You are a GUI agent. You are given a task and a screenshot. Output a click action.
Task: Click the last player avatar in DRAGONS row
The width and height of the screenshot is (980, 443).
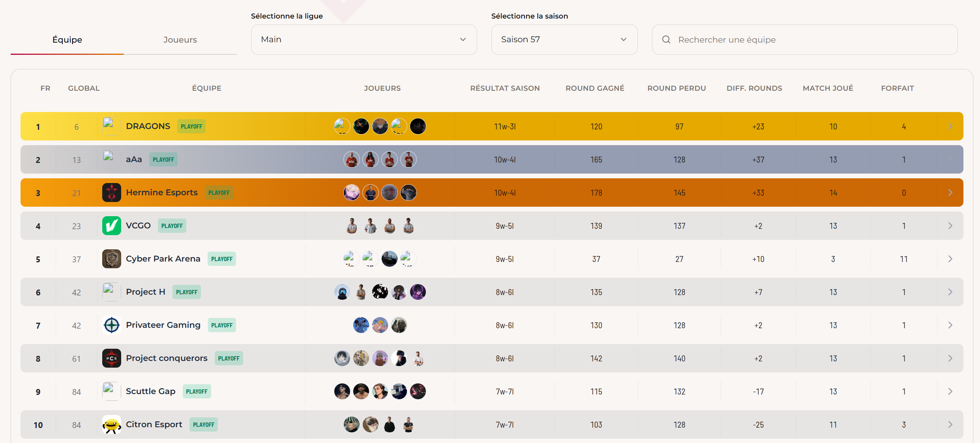click(x=418, y=126)
